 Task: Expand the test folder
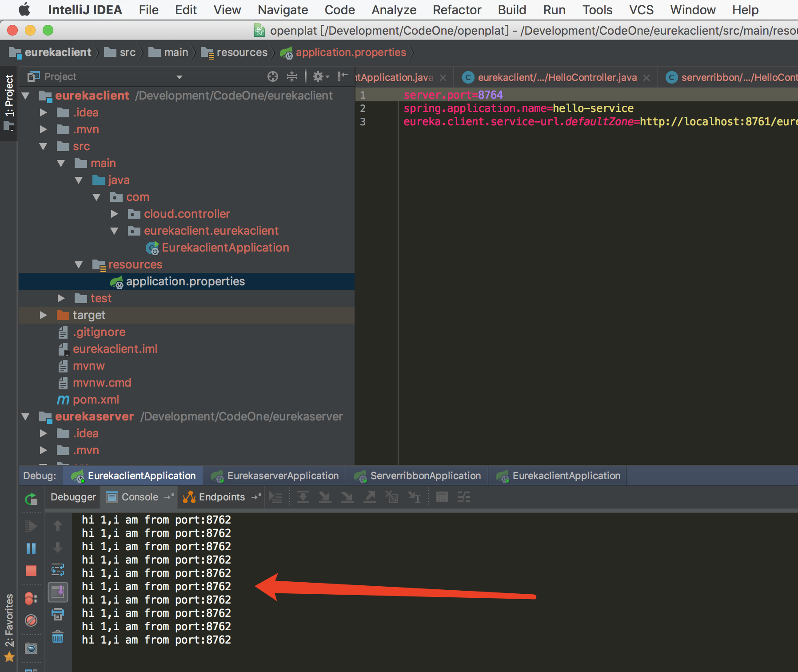[61, 298]
